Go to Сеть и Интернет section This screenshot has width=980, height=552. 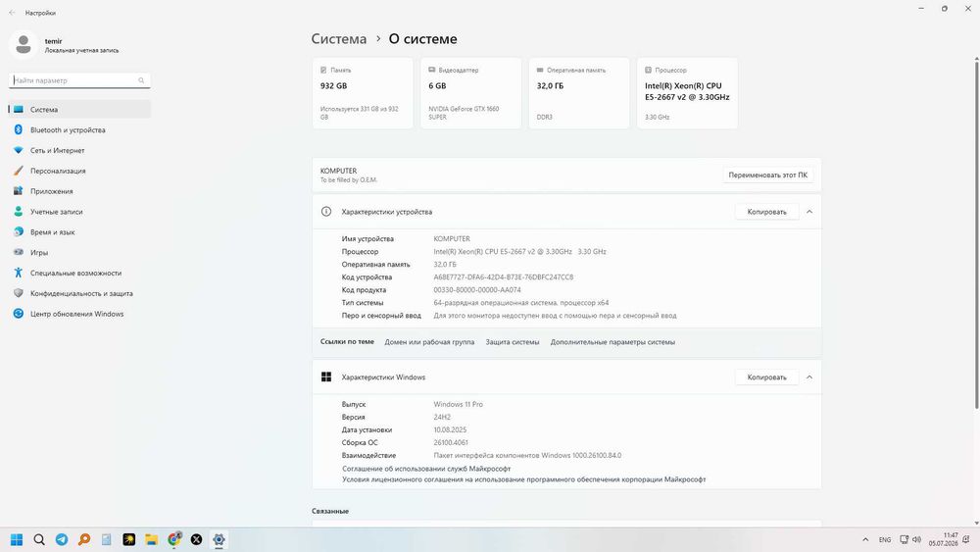coord(79,151)
